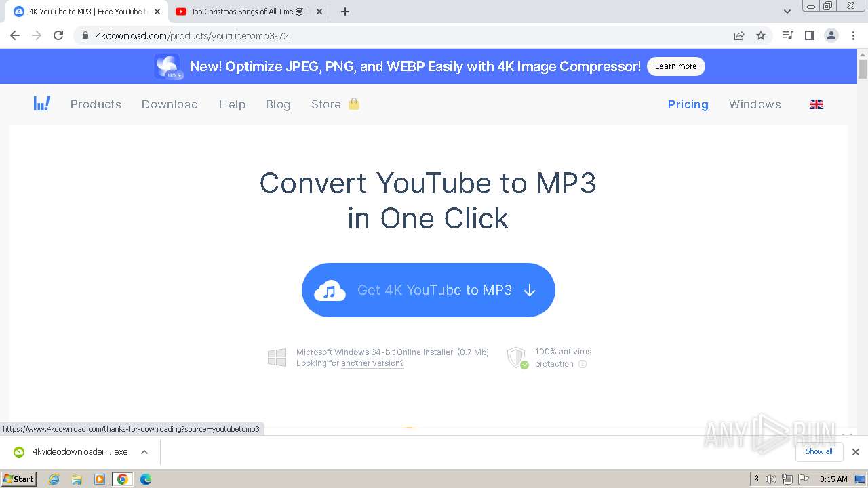Open the Store page
This screenshot has height=488, width=868.
(x=325, y=104)
